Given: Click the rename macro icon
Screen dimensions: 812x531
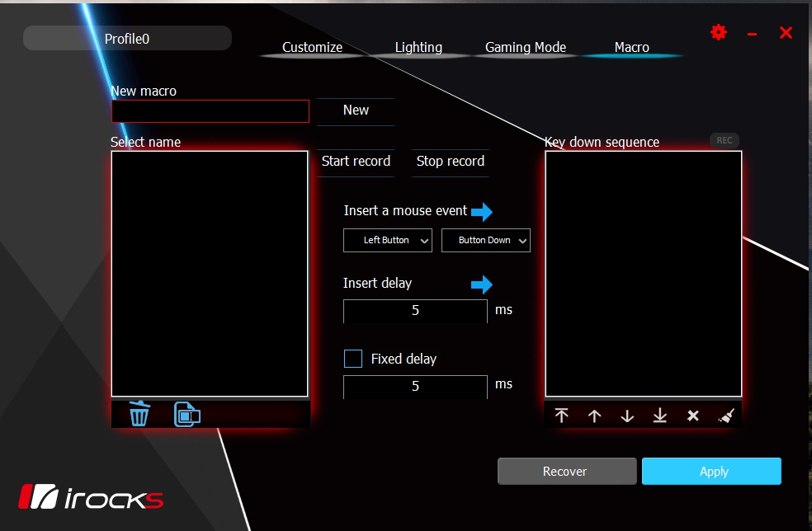Looking at the screenshot, I should coord(187,414).
